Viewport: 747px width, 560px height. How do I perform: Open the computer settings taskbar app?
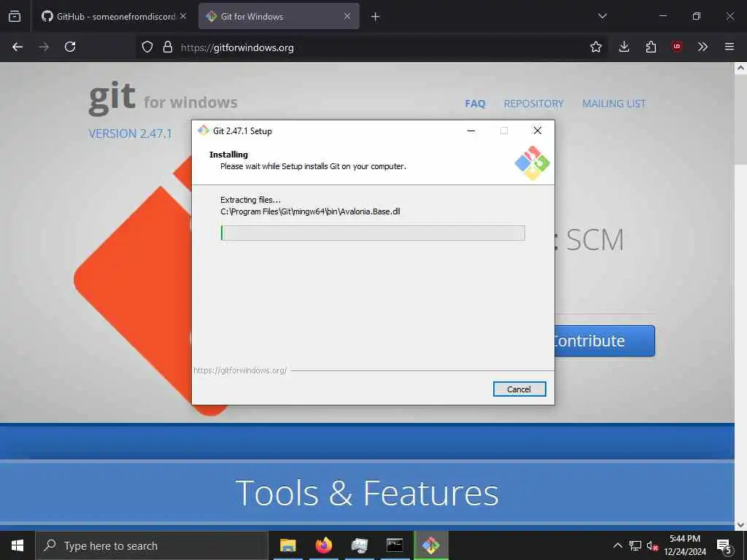coord(359,545)
